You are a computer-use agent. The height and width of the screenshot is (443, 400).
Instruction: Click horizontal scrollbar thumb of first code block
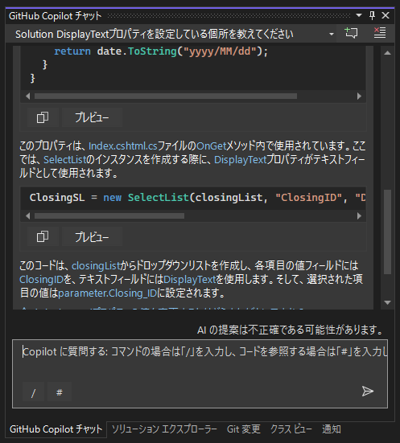click(x=166, y=96)
